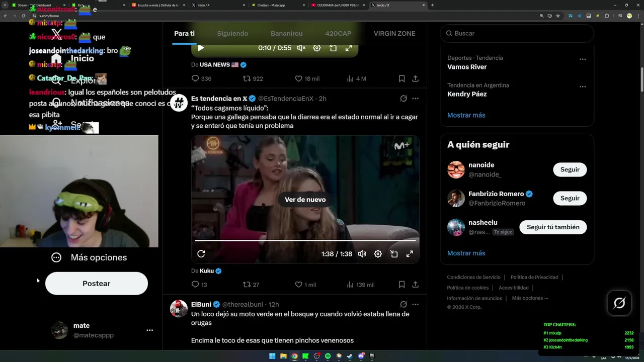The image size is (644, 362).
Task: Open the '420CAP' timeline tab
Action: (x=338, y=34)
